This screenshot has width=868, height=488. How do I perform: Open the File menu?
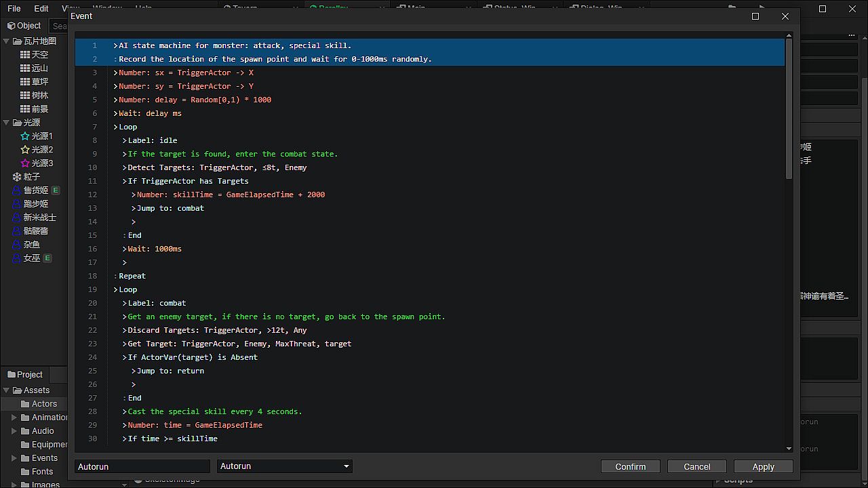point(14,9)
